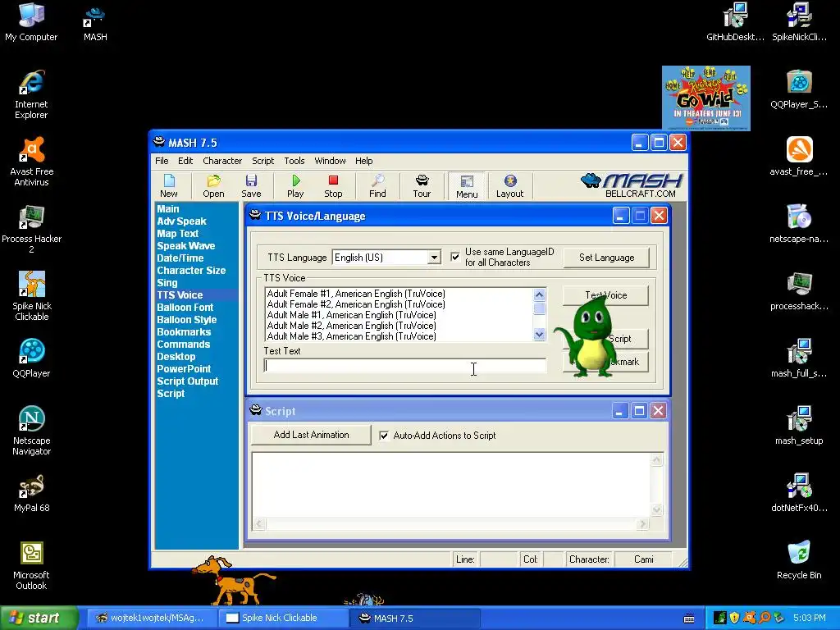Toggle the Menu panel toolbar button
Screen dimensions: 840x630
point(467,186)
